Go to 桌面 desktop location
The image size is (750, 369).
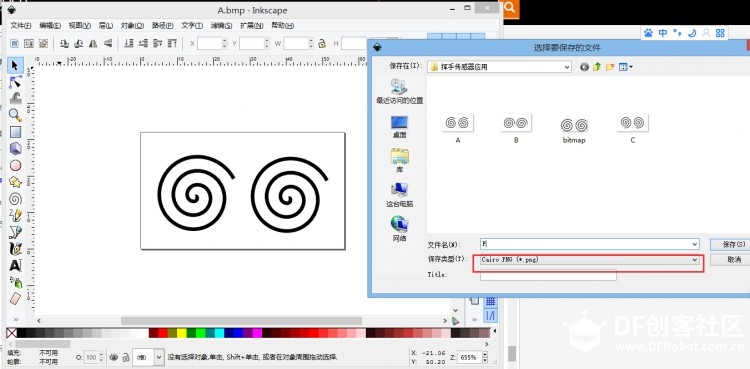pyautogui.click(x=399, y=127)
